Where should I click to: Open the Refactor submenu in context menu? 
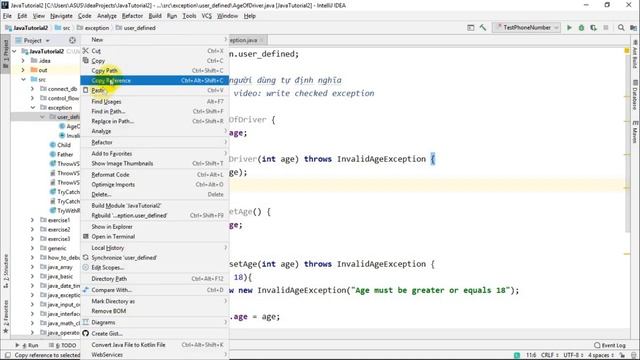pyautogui.click(x=155, y=142)
